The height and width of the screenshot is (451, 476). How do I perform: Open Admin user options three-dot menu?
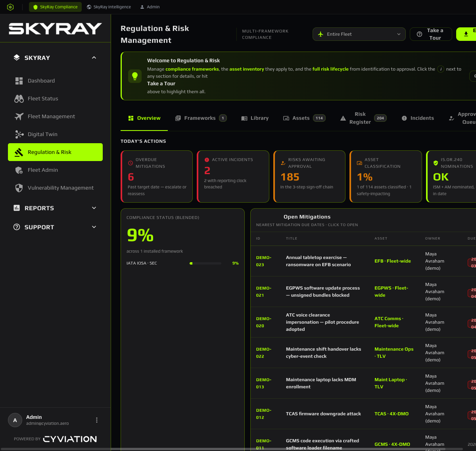(x=97, y=420)
